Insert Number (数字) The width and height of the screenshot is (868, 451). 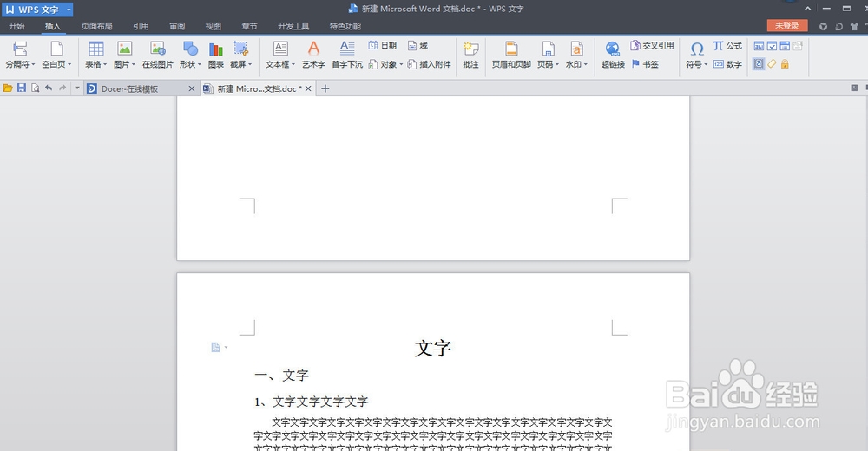(727, 64)
